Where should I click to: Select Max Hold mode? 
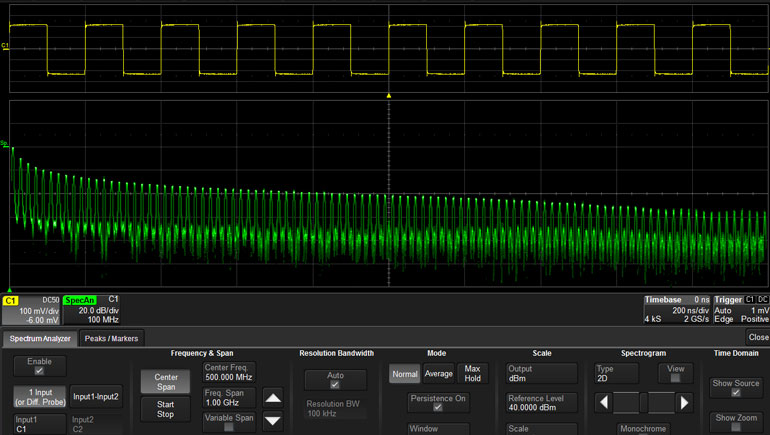(472, 373)
